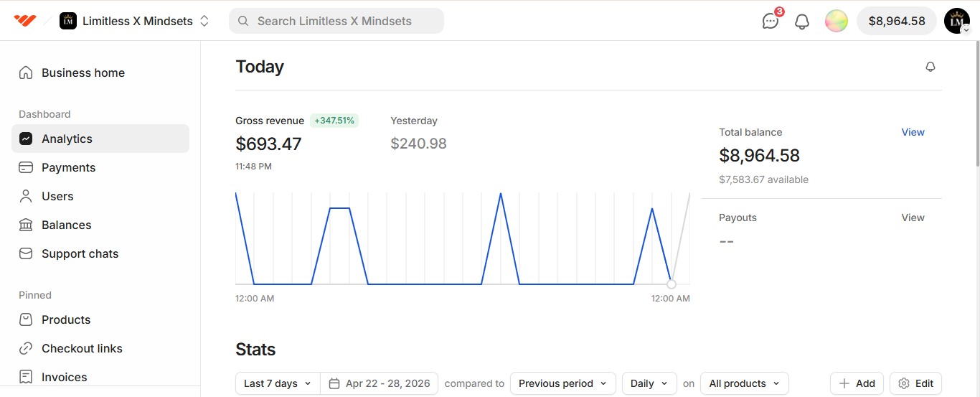Viewport: 980px width, 397px height.
Task: Click the Users person icon
Action: point(26,196)
